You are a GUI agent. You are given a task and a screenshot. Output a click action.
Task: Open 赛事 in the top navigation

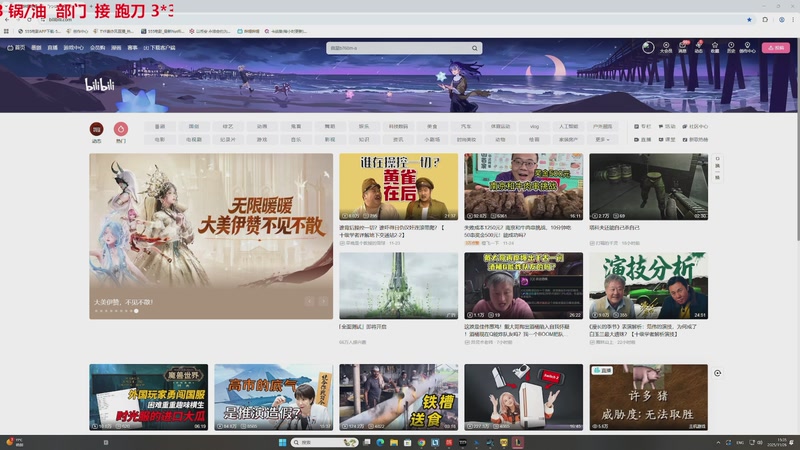133,47
